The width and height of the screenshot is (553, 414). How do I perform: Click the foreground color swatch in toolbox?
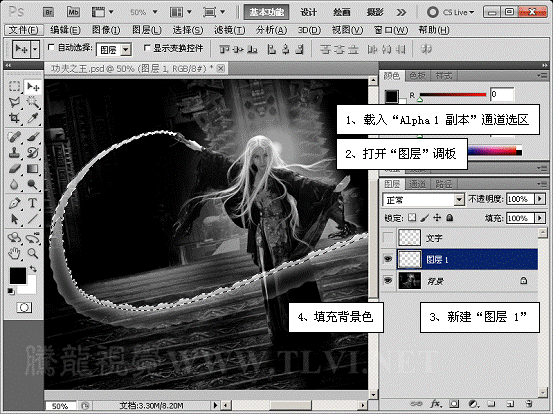[x=18, y=276]
